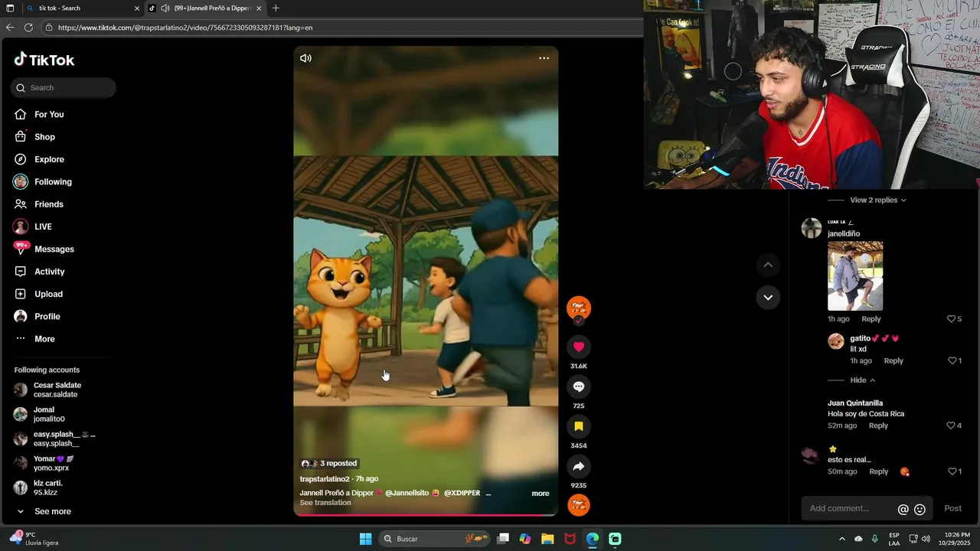
Task: Reply to esto es real comment
Action: [878, 472]
